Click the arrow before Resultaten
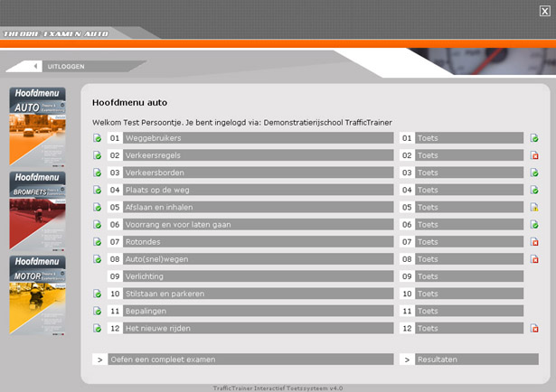The image size is (556, 392). 407,359
